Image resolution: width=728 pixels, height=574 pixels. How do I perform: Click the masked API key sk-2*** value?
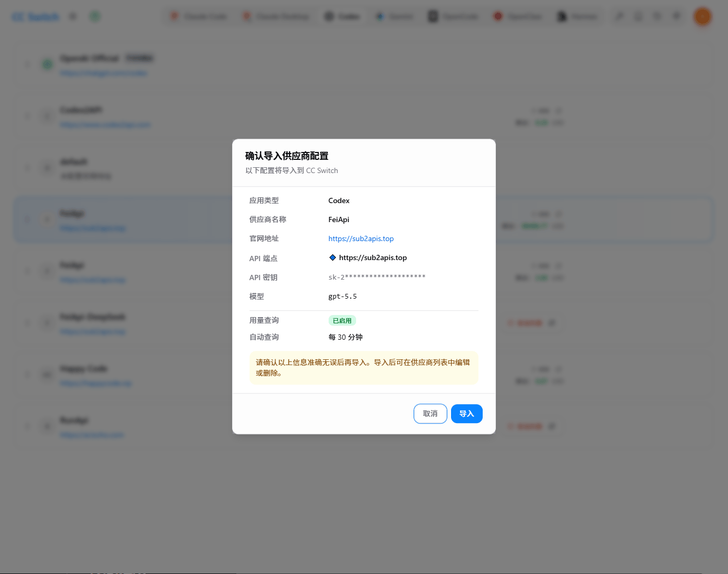tap(377, 277)
